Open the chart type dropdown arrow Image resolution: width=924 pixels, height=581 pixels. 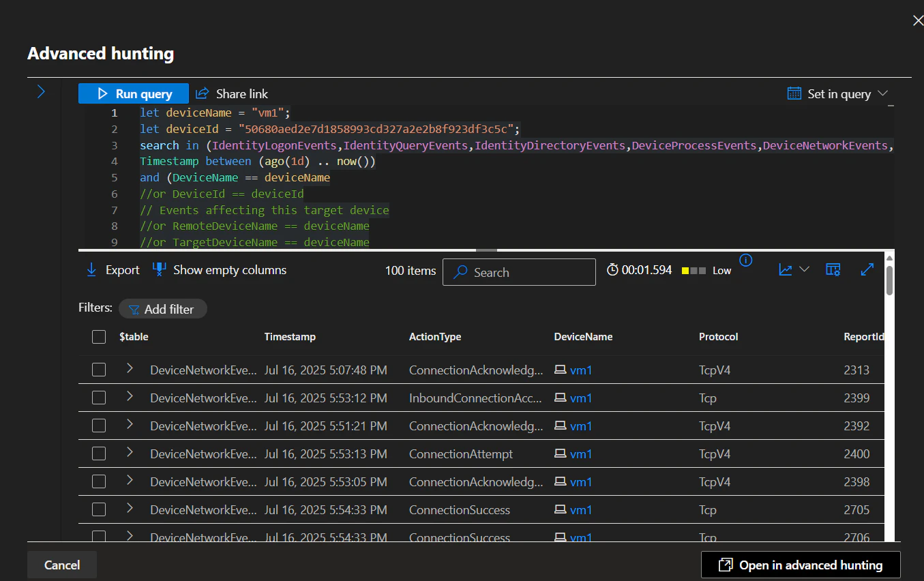pyautogui.click(x=804, y=269)
